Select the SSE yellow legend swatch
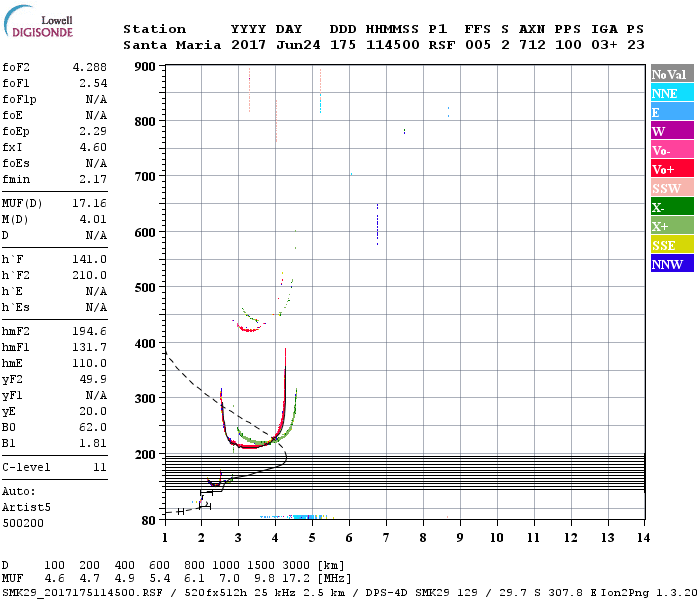Screen dimensions: 700x600 (672, 245)
